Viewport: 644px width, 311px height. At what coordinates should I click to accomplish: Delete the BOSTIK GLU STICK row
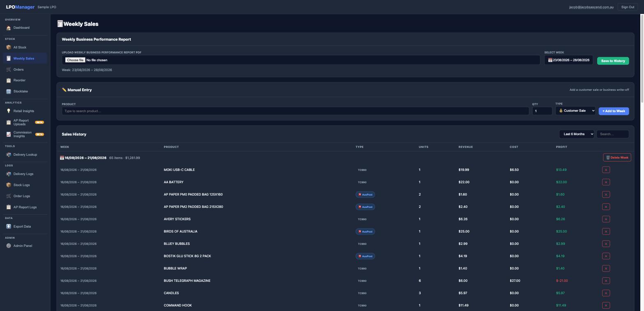coord(606,256)
